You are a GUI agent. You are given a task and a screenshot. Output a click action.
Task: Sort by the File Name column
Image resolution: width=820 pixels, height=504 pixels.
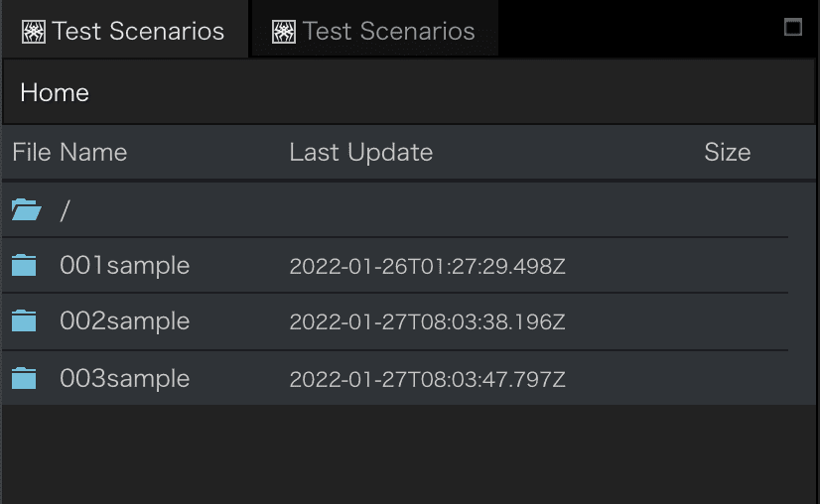(69, 152)
